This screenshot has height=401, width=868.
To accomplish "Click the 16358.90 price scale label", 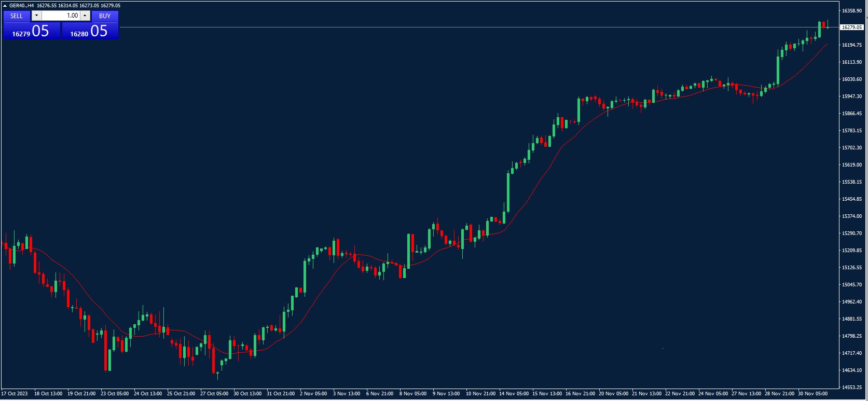I will click(851, 11).
